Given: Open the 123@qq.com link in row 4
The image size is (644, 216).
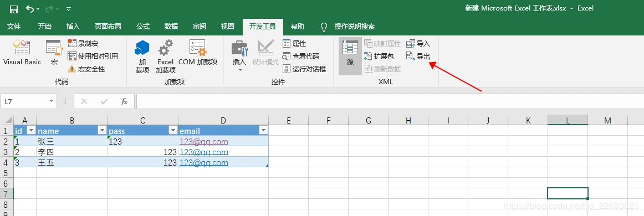Looking at the screenshot, I should [x=204, y=163].
